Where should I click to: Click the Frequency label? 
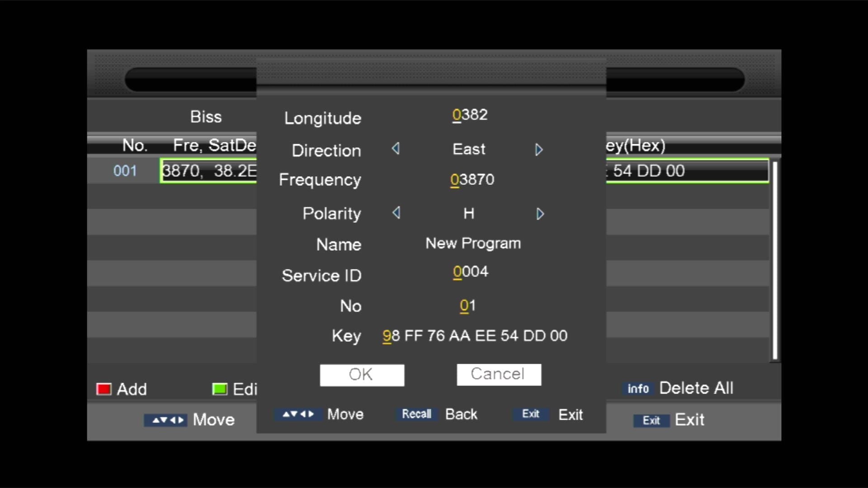320,180
